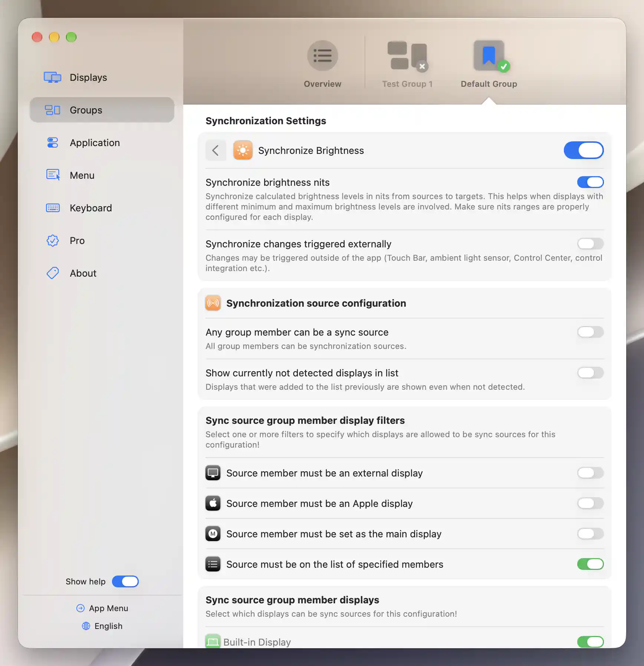Open the About tag icon

[53, 273]
